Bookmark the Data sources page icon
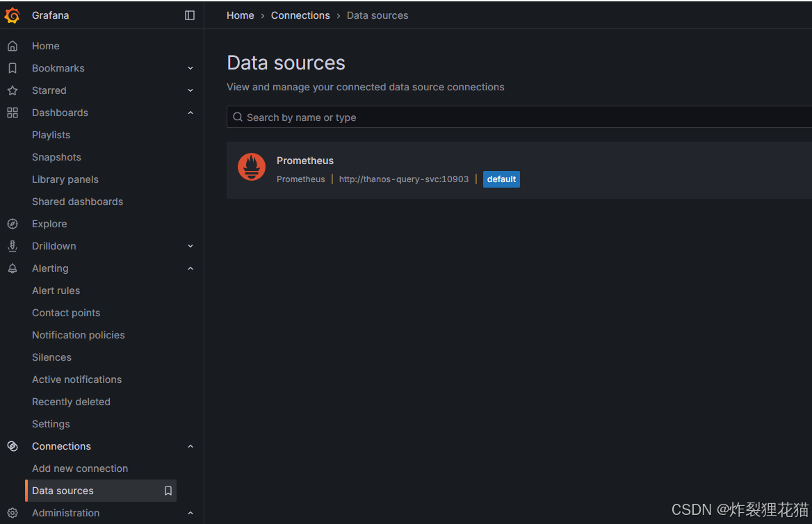This screenshot has width=812, height=524. coord(168,491)
